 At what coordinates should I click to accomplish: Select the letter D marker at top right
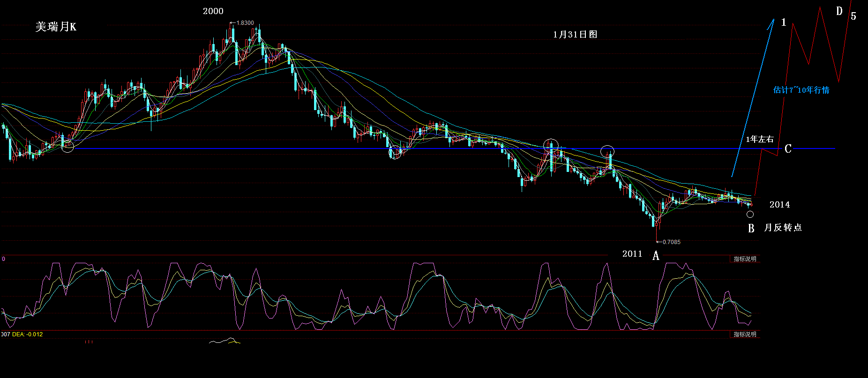coord(839,11)
